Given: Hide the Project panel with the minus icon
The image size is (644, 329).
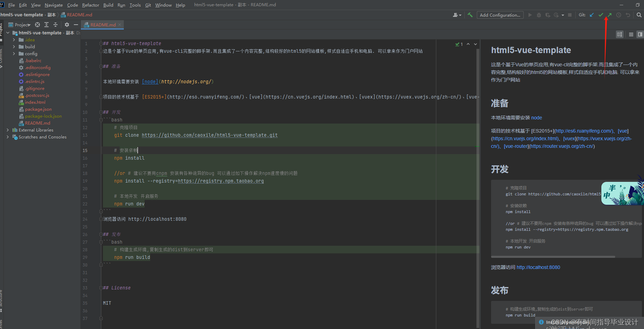Looking at the screenshot, I should coord(76,25).
